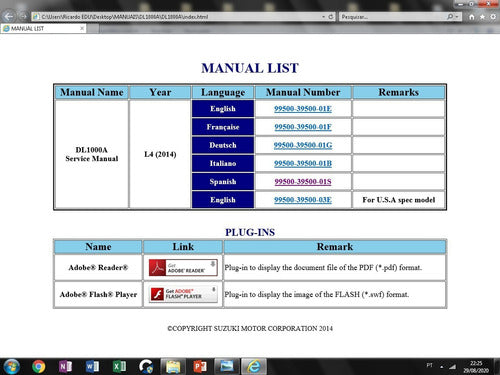Click the Manual Number column header

point(303,92)
